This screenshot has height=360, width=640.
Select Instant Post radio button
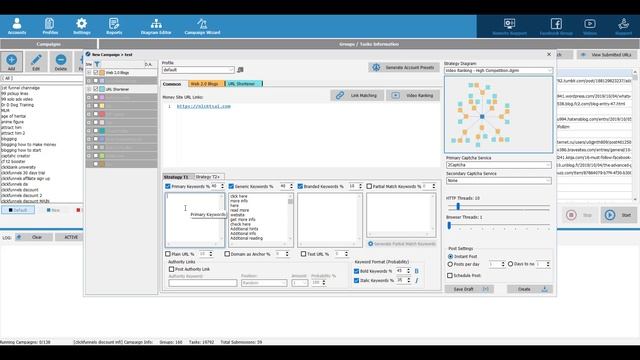pos(450,256)
